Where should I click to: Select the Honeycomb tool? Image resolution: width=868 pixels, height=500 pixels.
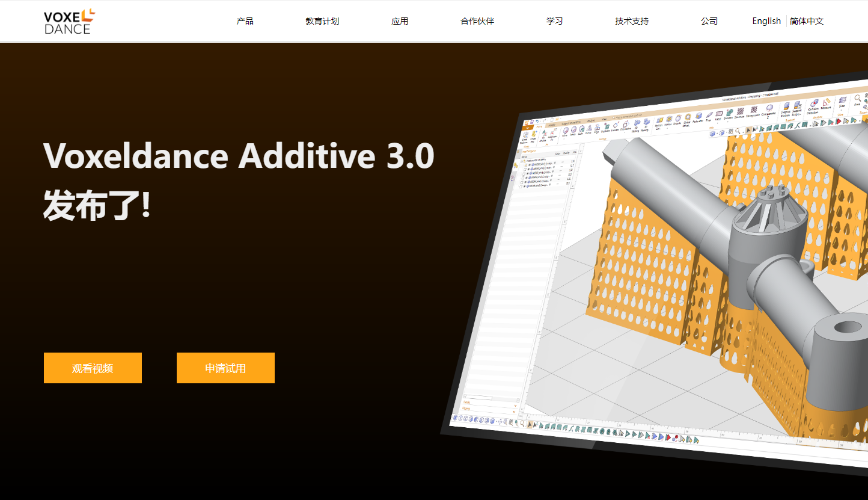(x=753, y=110)
